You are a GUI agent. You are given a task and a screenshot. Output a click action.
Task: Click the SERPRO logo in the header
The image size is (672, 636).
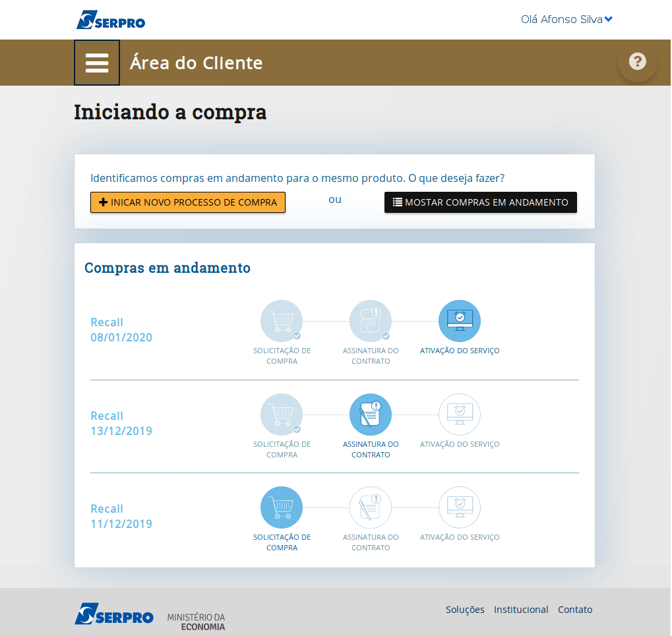click(111, 20)
